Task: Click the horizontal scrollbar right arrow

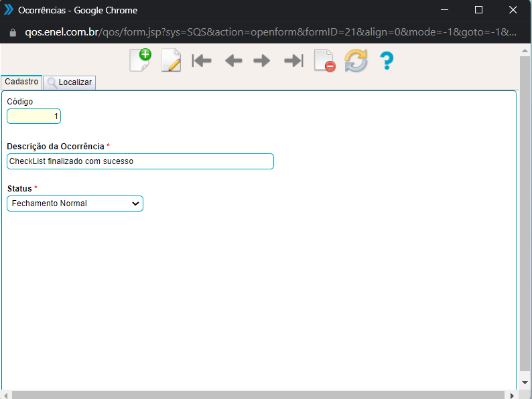Action: (513, 394)
